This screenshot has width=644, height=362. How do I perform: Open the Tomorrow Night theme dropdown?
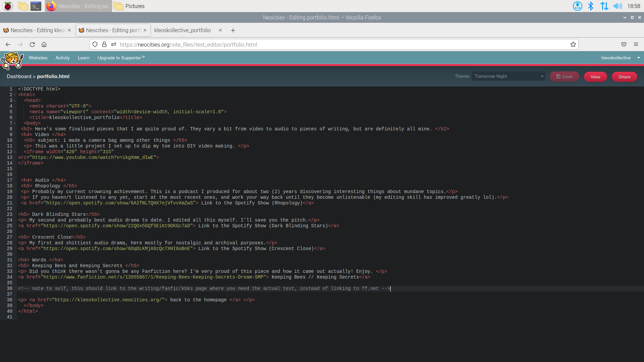(508, 76)
